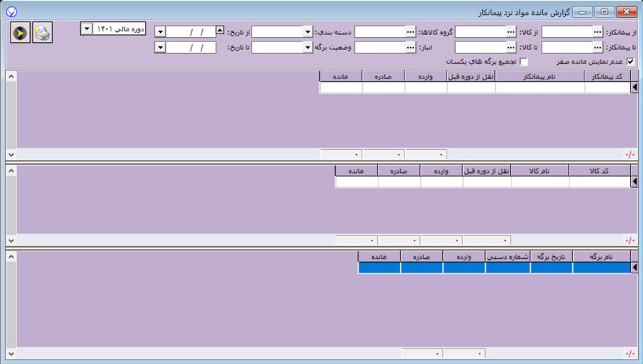The width and height of the screenshot is (643, 364).
Task: Uncheck 'عدم نمایش مانده صفر' checkbox
Action: pos(629,62)
